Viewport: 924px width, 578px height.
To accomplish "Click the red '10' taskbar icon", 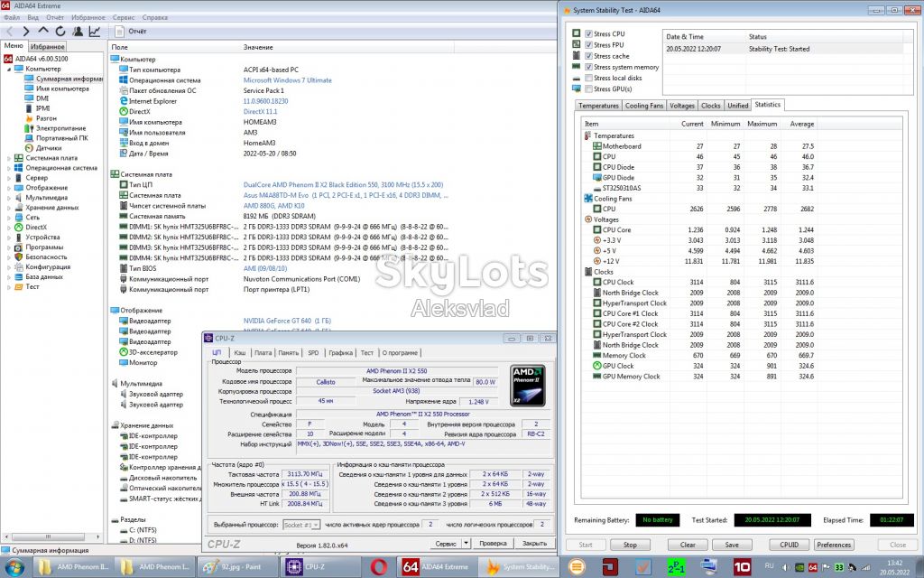I will (x=742, y=567).
